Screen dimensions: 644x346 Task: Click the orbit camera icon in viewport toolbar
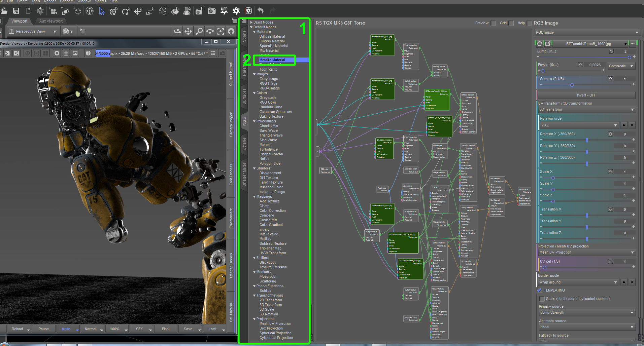(177, 31)
